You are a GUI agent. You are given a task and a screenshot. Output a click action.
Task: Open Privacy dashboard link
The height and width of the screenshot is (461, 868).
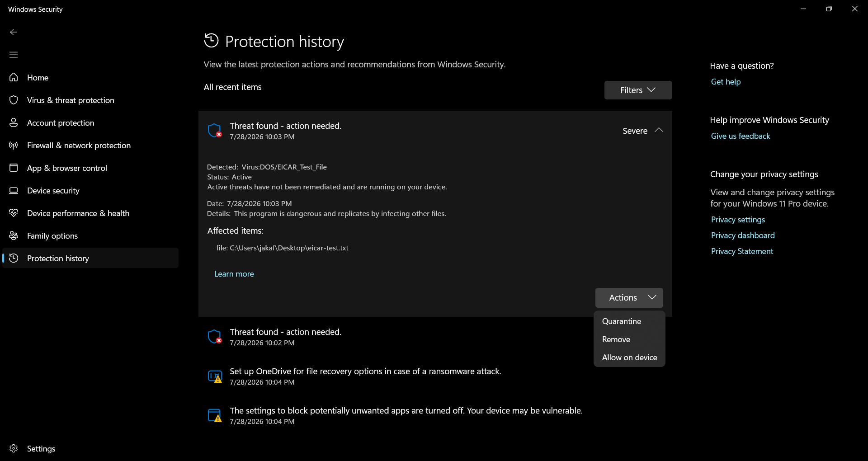[743, 235]
